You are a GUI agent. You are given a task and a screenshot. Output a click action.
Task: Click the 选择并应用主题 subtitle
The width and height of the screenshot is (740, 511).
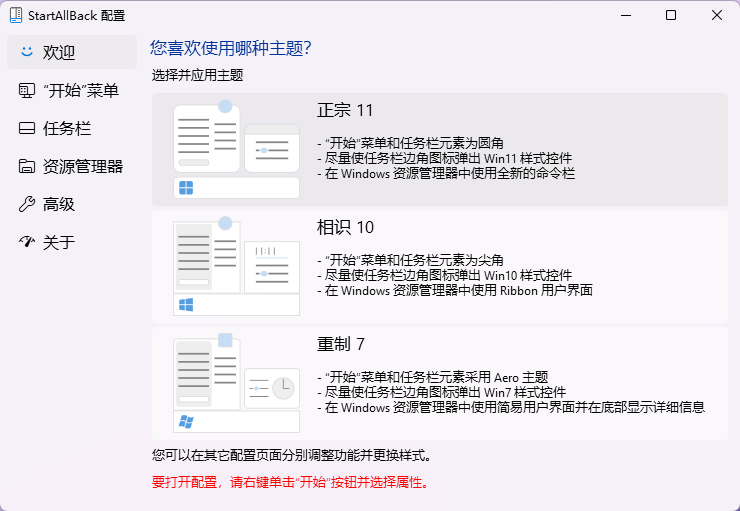[x=197, y=75]
